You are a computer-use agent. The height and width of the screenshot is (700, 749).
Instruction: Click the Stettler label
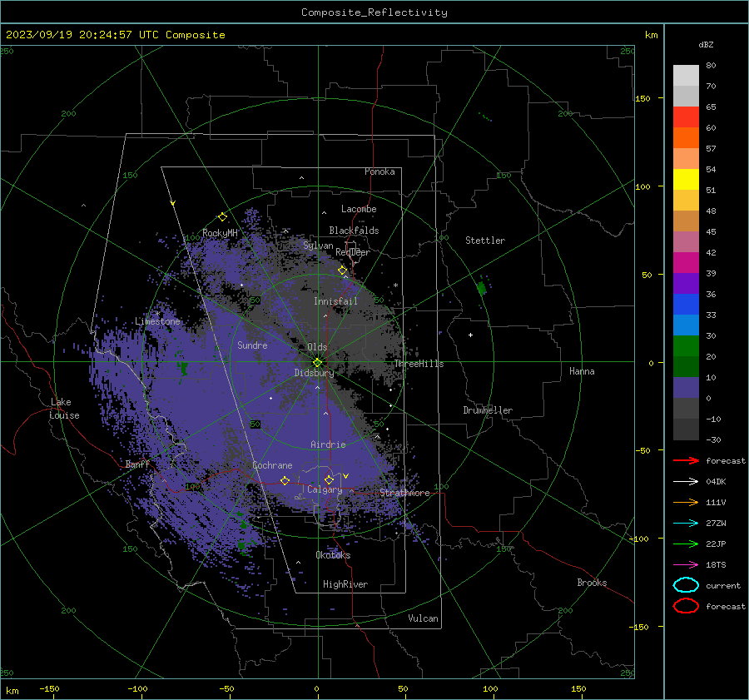(x=485, y=241)
